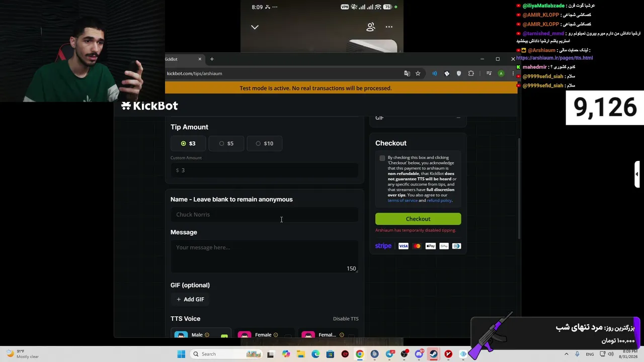Open File Explorer from the taskbar
The width and height of the screenshot is (644, 362).
coord(301,354)
